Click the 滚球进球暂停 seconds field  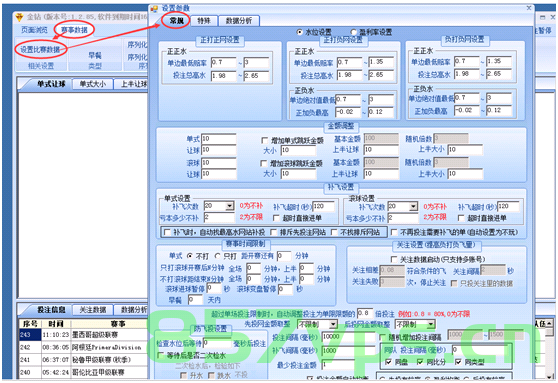(214, 288)
